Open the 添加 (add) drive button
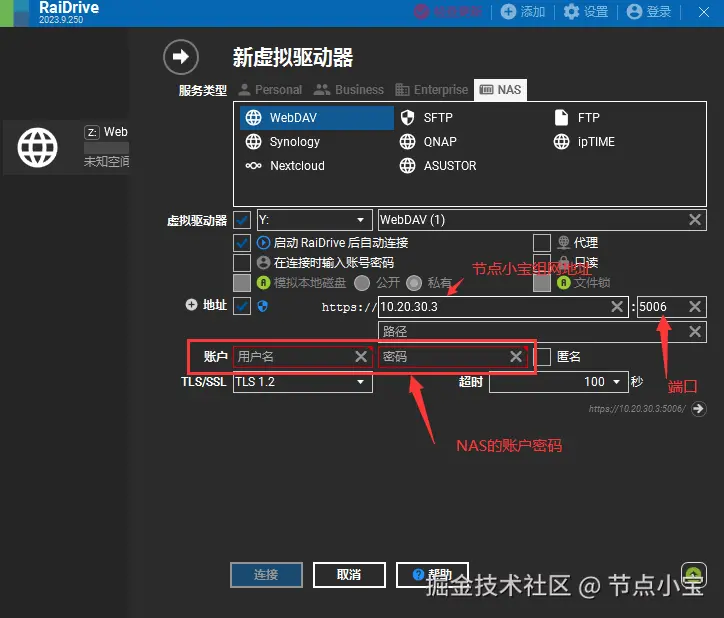 point(523,12)
